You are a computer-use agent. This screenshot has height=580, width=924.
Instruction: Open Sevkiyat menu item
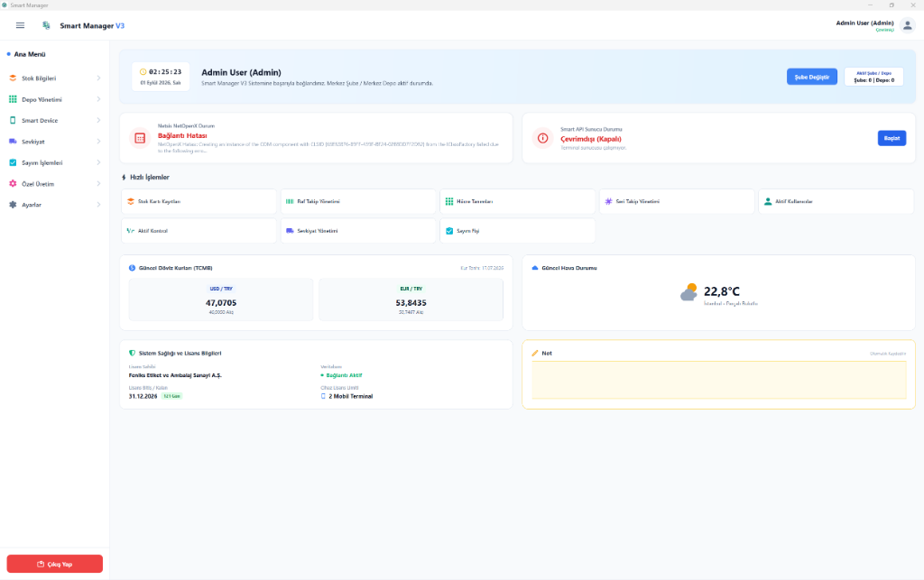(55, 142)
